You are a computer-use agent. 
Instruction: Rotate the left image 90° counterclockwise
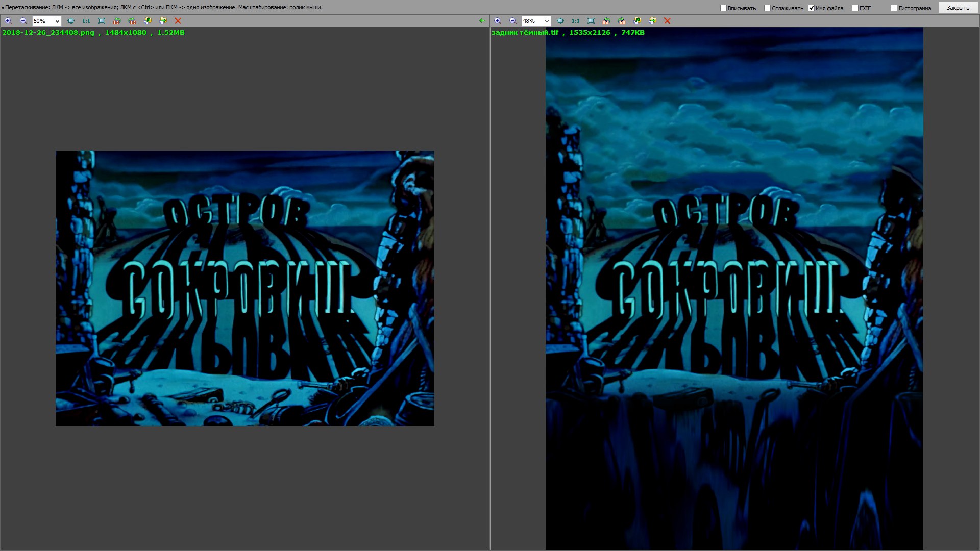[x=117, y=21]
